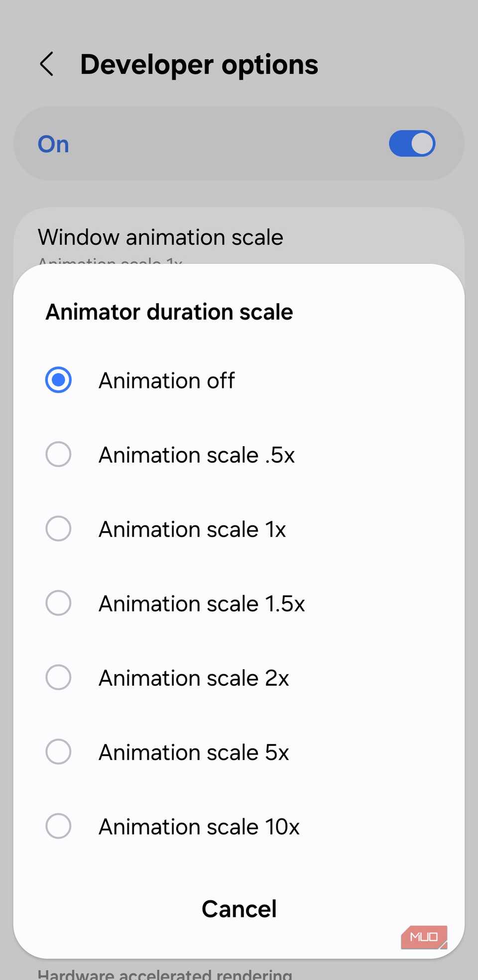Click the "Animator duration scale" dialog heading
The height and width of the screenshot is (980, 478).
pyautogui.click(x=169, y=312)
